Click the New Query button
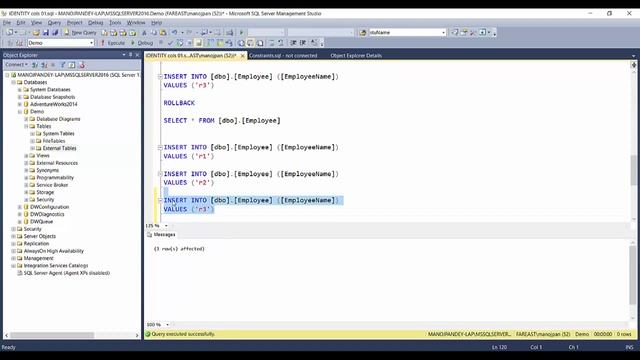 (x=80, y=32)
